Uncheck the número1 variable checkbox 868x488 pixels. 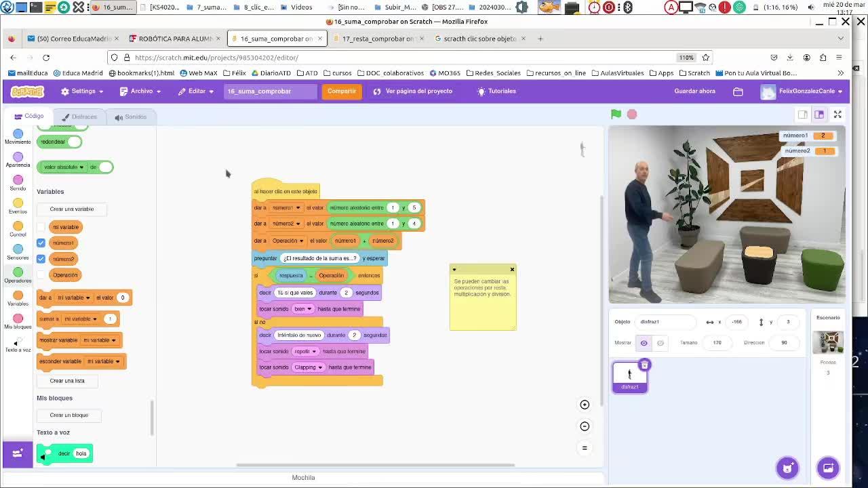click(41, 243)
